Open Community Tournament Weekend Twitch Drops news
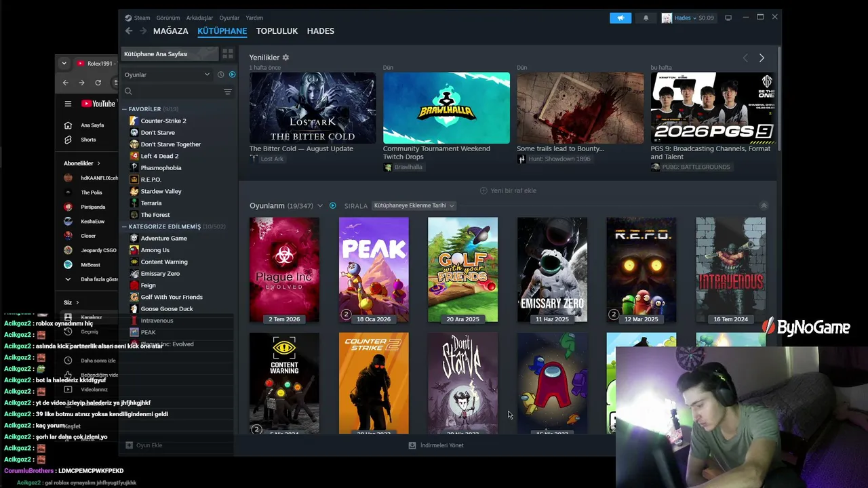The image size is (868, 488). (446, 108)
